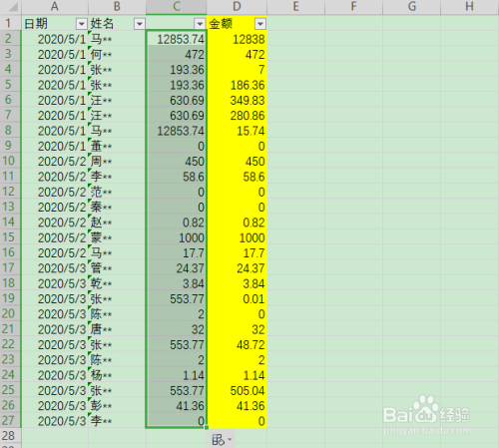Open the 金额 filter dropdown

[x=260, y=24]
